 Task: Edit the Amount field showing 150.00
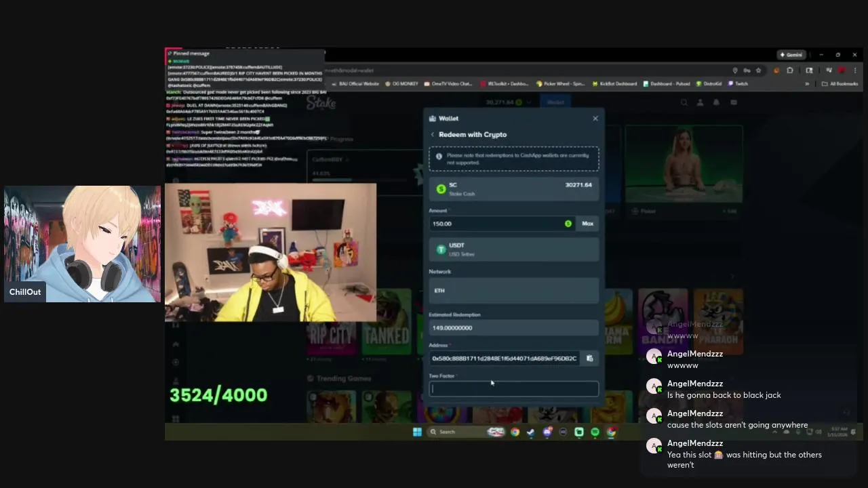pyautogui.click(x=502, y=224)
